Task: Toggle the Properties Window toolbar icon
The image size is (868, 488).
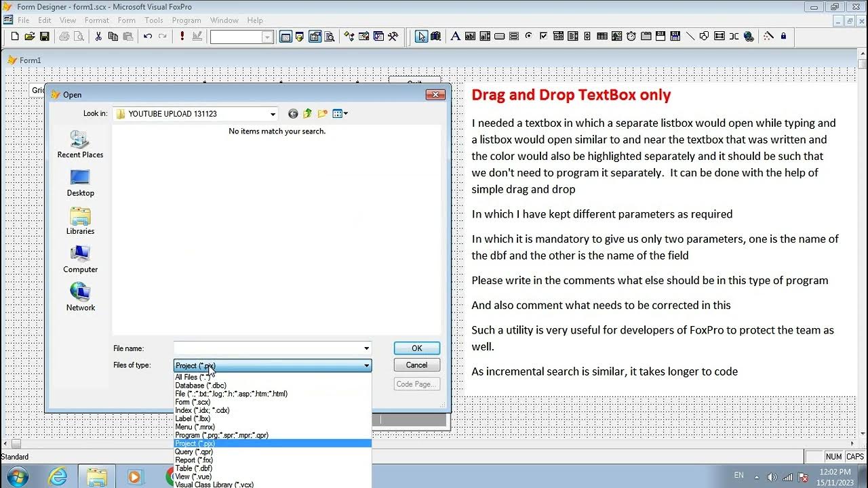Action: (x=315, y=37)
